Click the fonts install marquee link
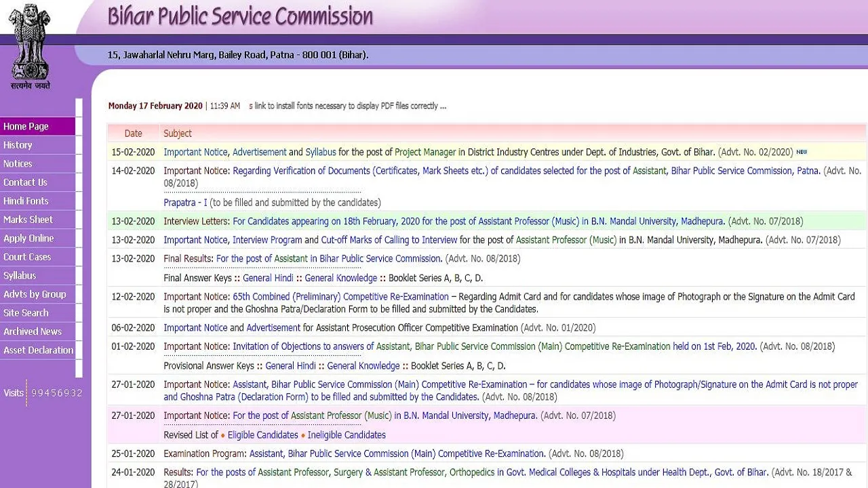868x488 pixels. coord(348,106)
